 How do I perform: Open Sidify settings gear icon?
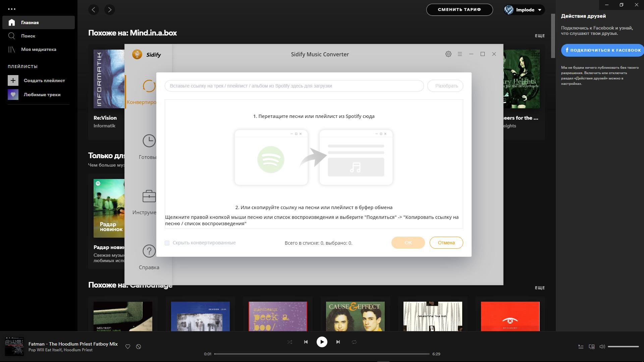click(448, 54)
